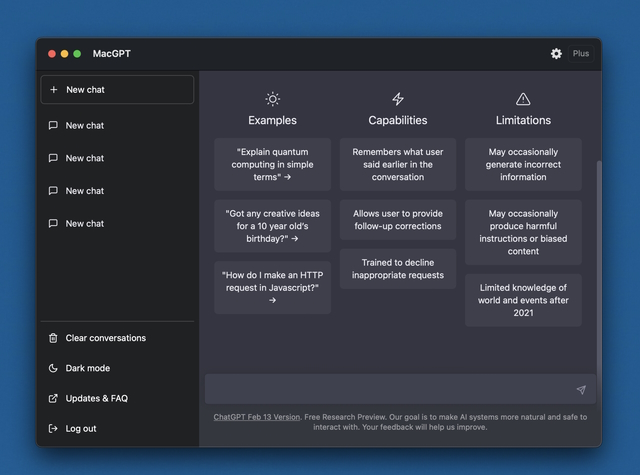Click "Trained to decline inappropriate requests" card
Screen dimensions: 640x475
[398, 269]
